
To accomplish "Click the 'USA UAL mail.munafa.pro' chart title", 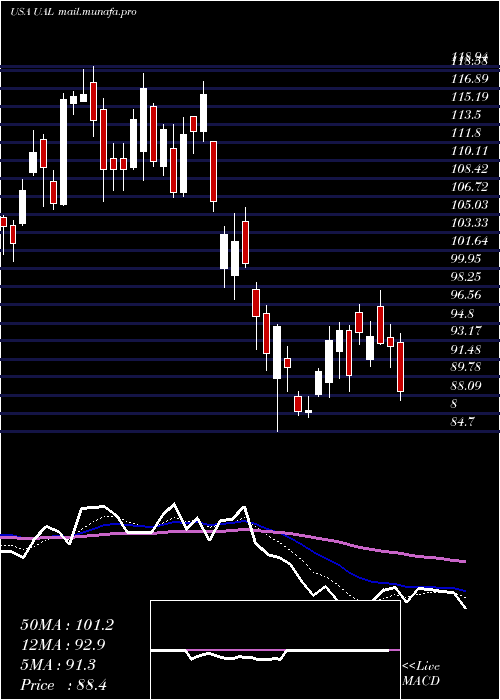I will 73,12.
